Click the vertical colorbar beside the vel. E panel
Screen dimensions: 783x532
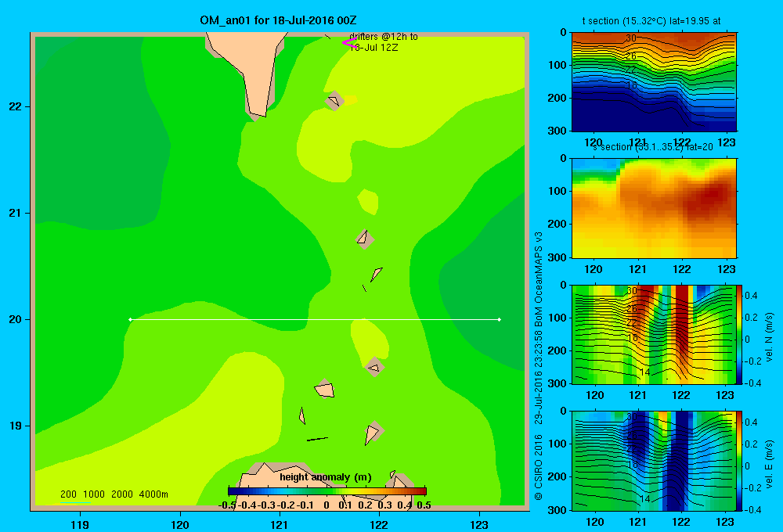click(739, 461)
